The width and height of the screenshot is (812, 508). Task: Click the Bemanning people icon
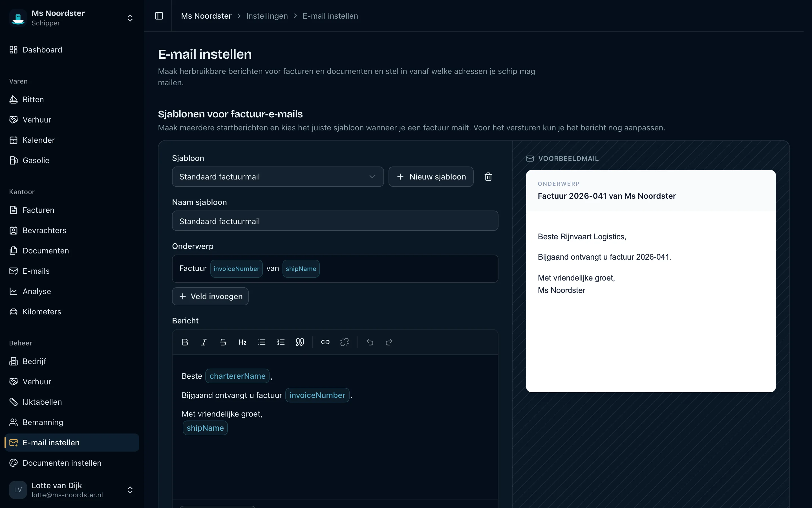point(14,422)
